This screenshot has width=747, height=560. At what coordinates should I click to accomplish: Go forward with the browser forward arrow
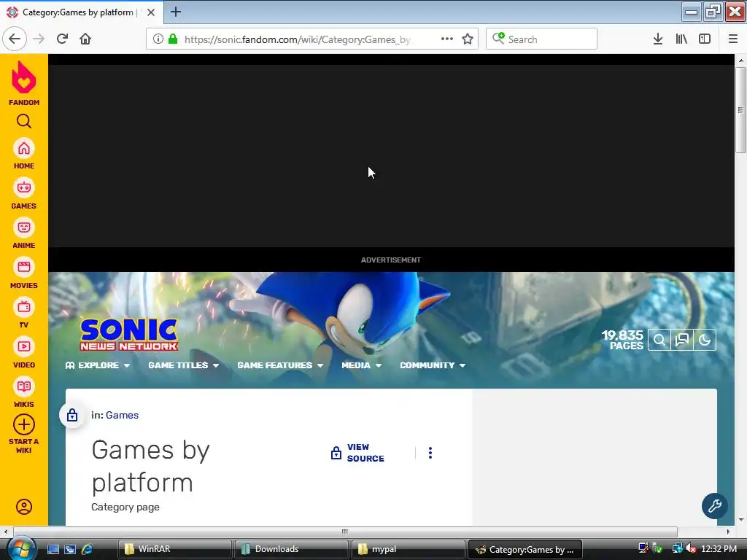pos(39,39)
